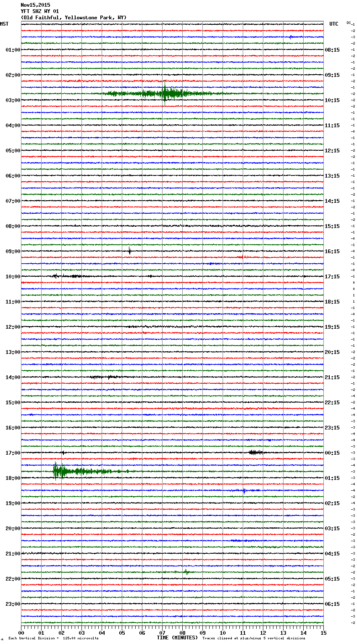Click the black burst near minute 11.5 on 17:00 trace
This screenshot has width=357, height=644.
pos(256,452)
